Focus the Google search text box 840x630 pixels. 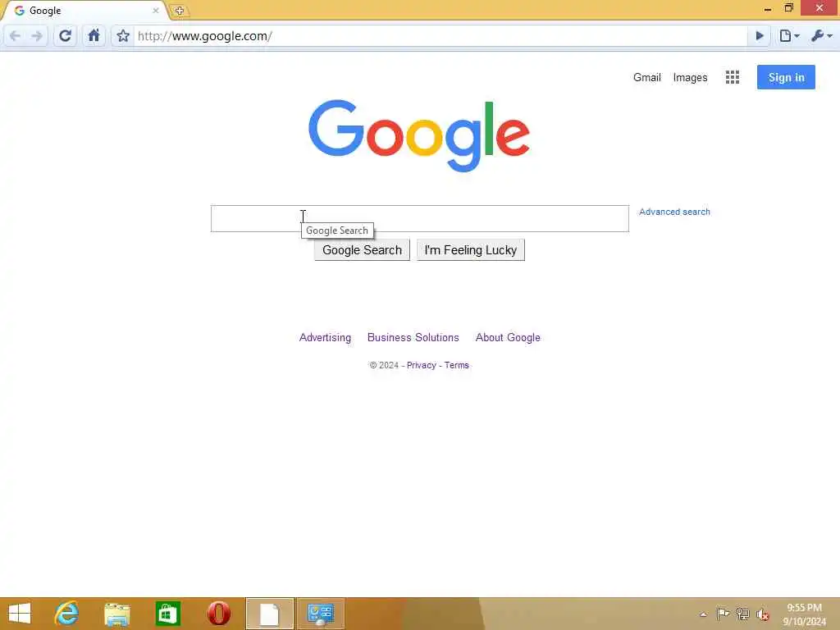pyautogui.click(x=419, y=218)
